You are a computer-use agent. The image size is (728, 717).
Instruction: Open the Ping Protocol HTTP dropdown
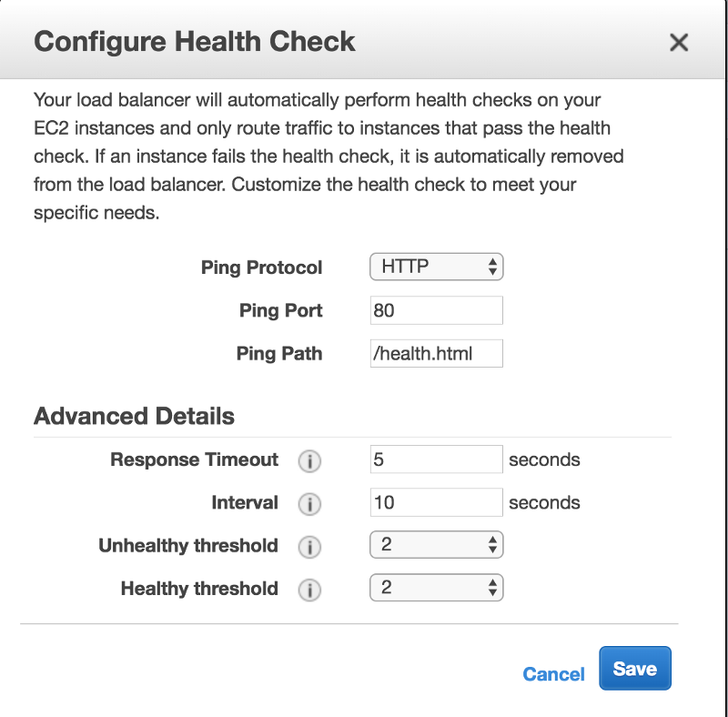437,267
